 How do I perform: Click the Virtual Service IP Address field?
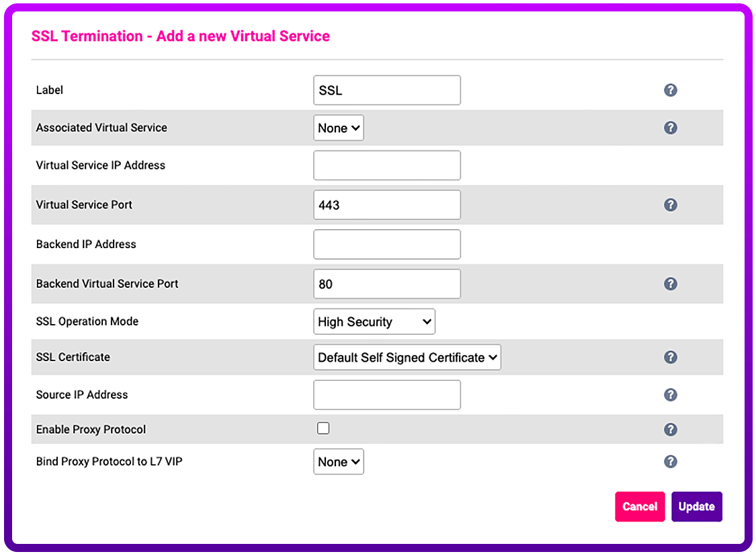point(387,165)
